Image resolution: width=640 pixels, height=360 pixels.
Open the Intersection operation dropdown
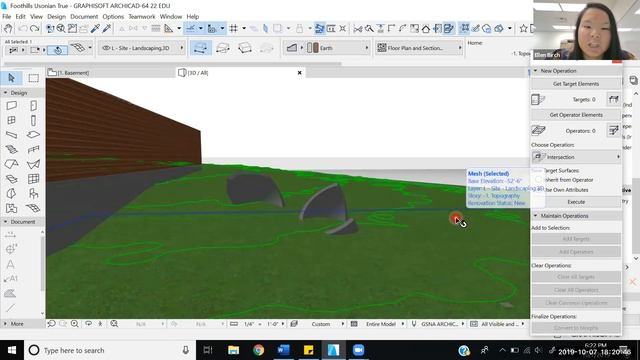point(576,157)
